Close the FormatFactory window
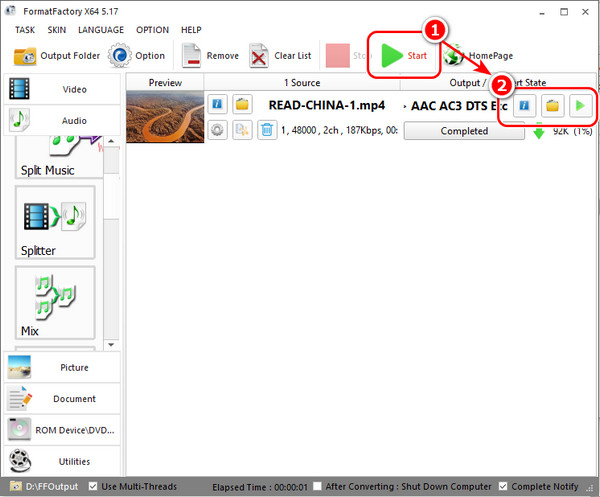 pyautogui.click(x=585, y=12)
